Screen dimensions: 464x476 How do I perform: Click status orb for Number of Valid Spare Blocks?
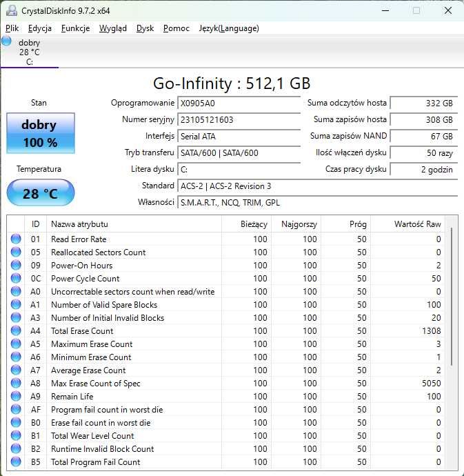click(16, 304)
